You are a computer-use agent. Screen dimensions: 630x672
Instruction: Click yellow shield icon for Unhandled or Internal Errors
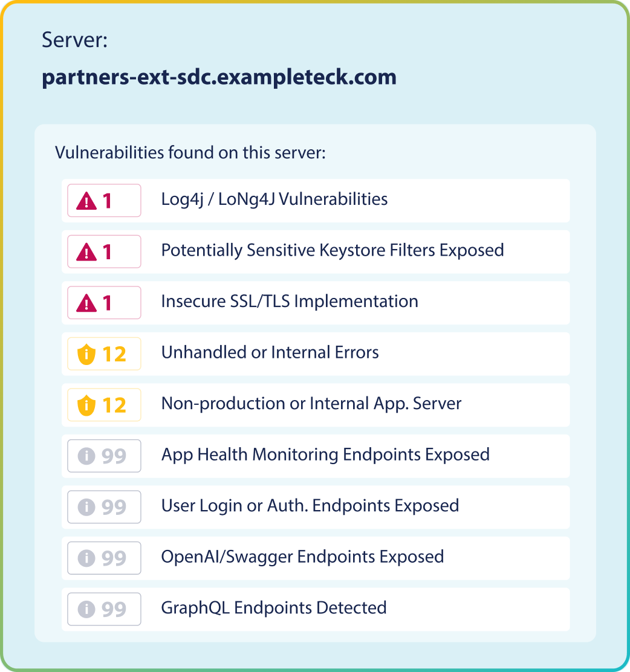[87, 354]
